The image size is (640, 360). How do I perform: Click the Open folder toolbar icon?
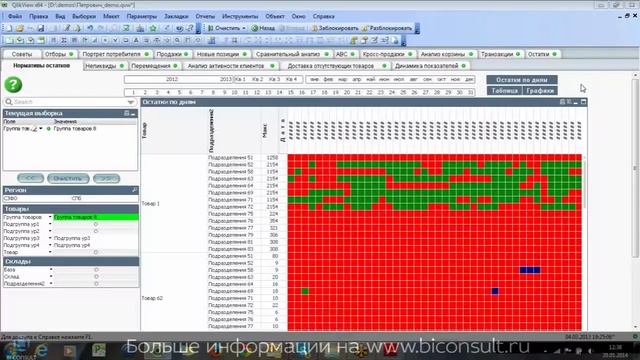coord(19,28)
